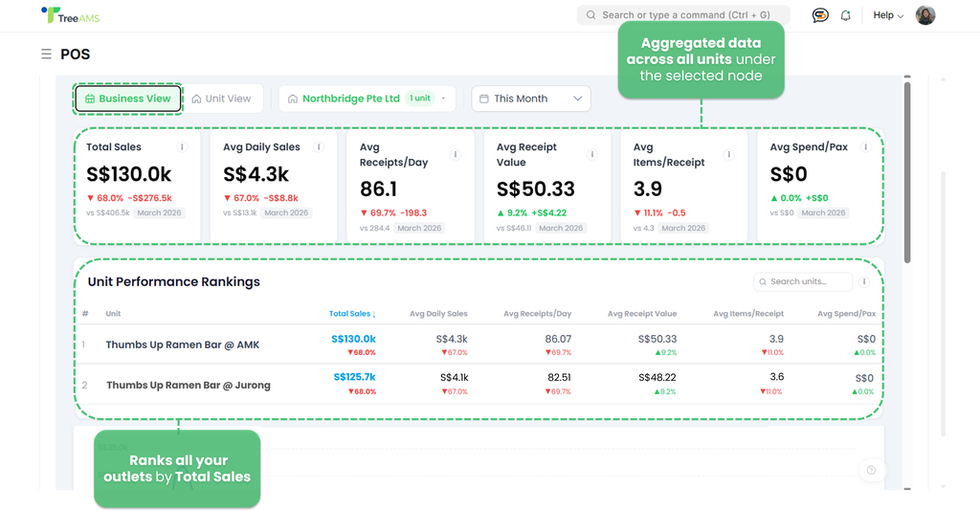Open Thumbs Up Ramen Bar @ Jurong row
This screenshot has width=980, height=511.
[x=189, y=385]
